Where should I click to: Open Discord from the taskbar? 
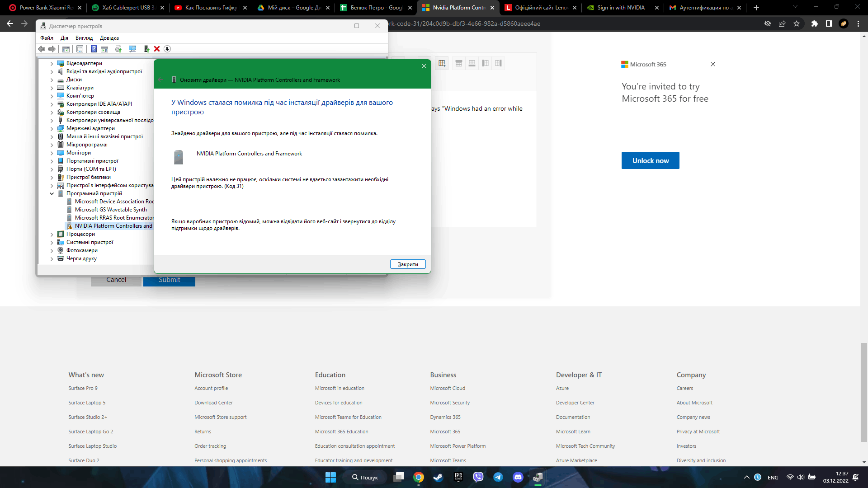(518, 477)
